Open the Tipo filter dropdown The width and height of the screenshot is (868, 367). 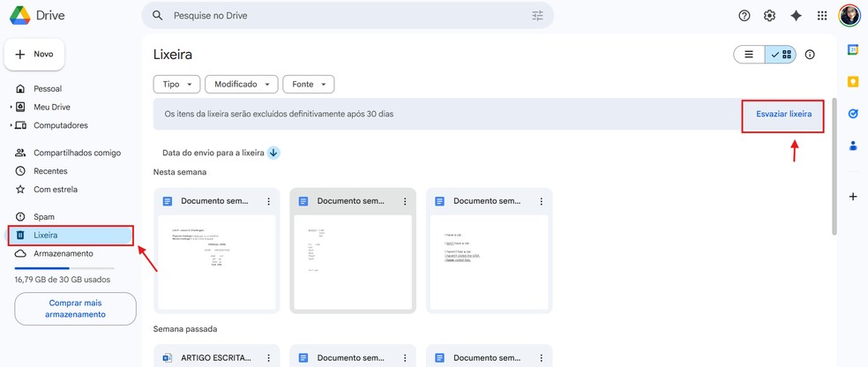176,85
